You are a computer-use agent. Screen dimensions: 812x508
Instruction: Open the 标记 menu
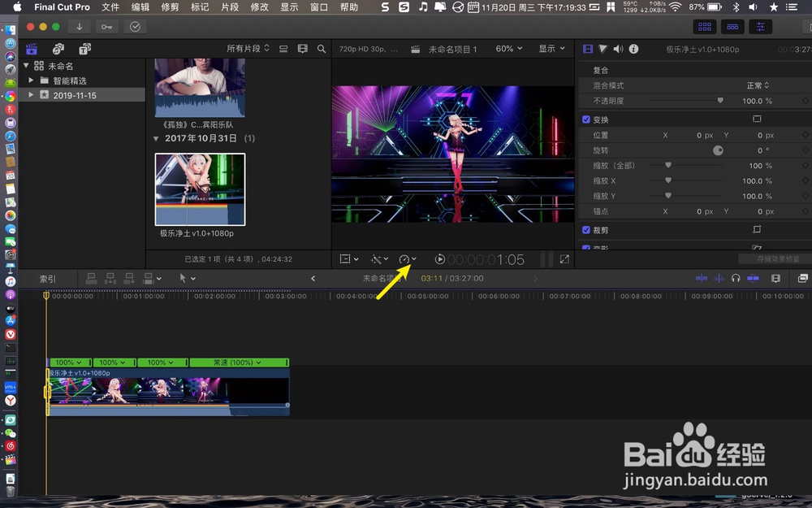[200, 7]
